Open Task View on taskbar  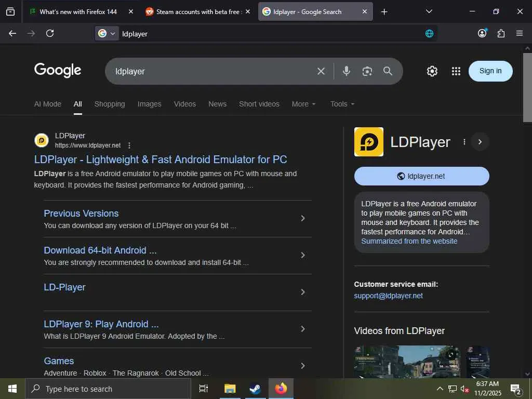[x=204, y=389]
